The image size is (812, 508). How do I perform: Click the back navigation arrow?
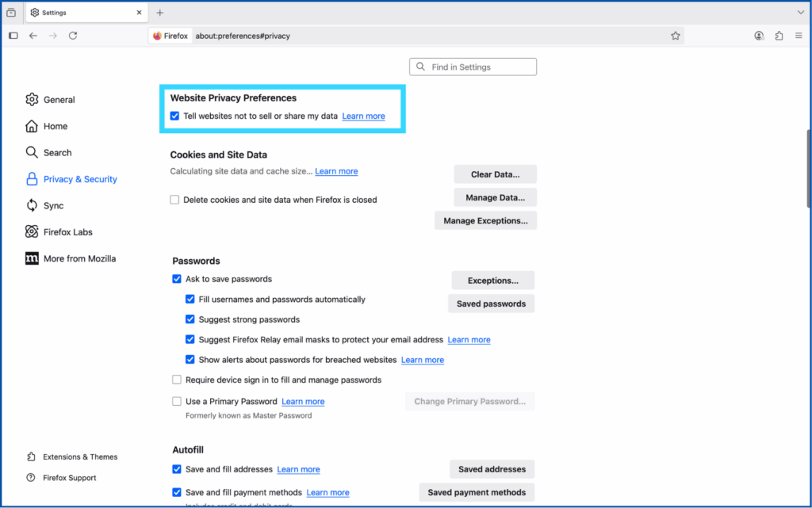(x=33, y=36)
